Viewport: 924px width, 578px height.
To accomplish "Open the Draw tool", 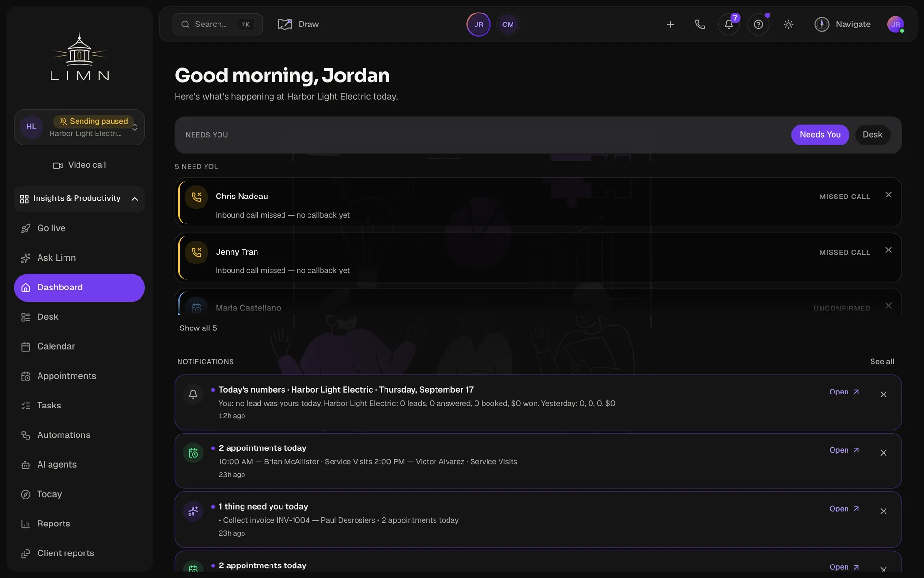I will [298, 24].
